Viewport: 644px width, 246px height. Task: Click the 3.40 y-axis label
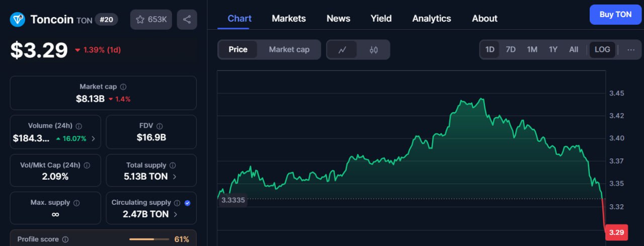point(616,138)
